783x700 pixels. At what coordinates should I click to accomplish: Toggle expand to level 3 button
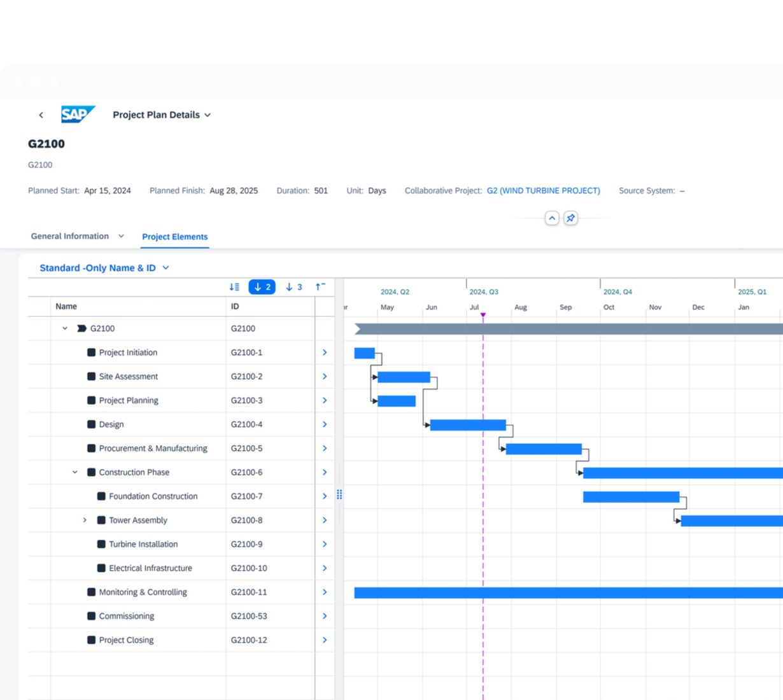(x=293, y=287)
